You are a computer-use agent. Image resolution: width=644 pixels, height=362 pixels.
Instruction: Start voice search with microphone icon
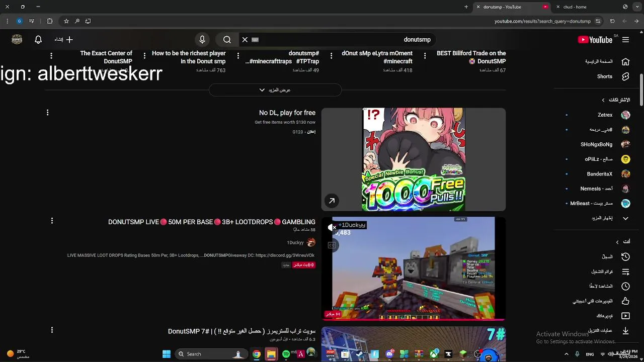202,40
